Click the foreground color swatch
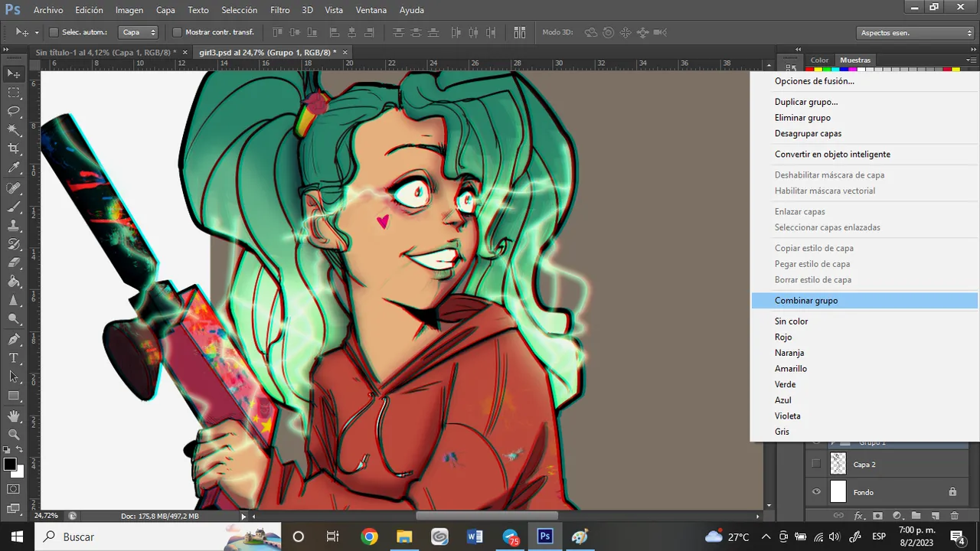 [x=10, y=464]
